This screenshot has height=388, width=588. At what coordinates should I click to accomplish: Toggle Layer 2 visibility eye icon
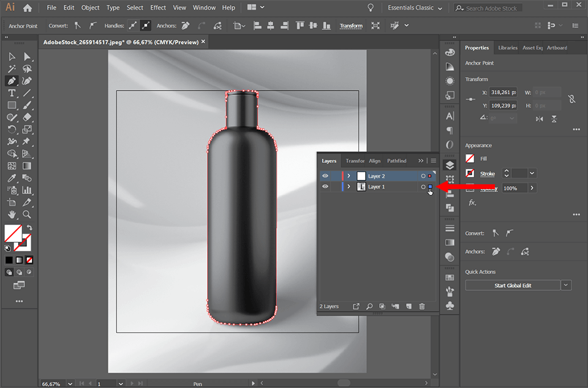tap(325, 175)
